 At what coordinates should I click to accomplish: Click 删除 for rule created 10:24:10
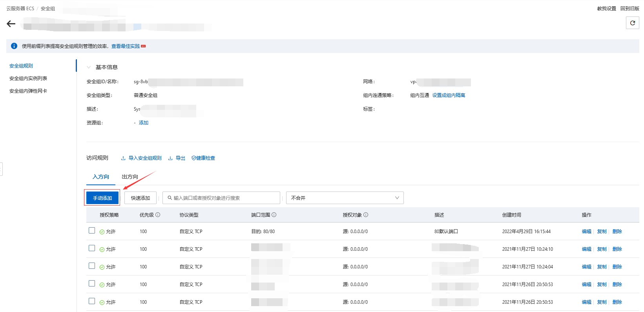(x=617, y=249)
